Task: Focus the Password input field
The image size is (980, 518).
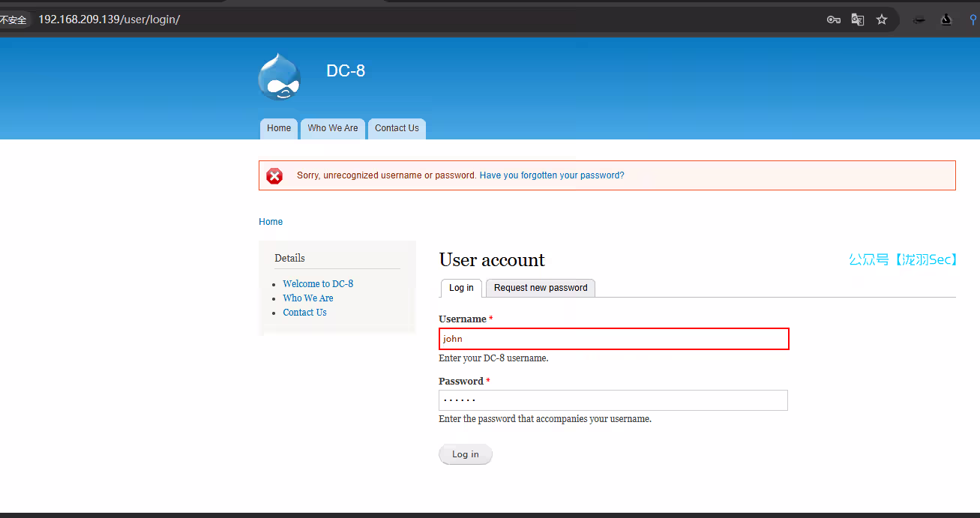Action: pos(613,400)
